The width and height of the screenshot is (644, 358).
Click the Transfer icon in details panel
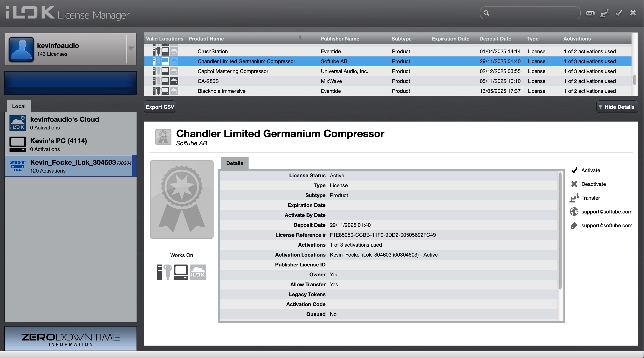[574, 198]
